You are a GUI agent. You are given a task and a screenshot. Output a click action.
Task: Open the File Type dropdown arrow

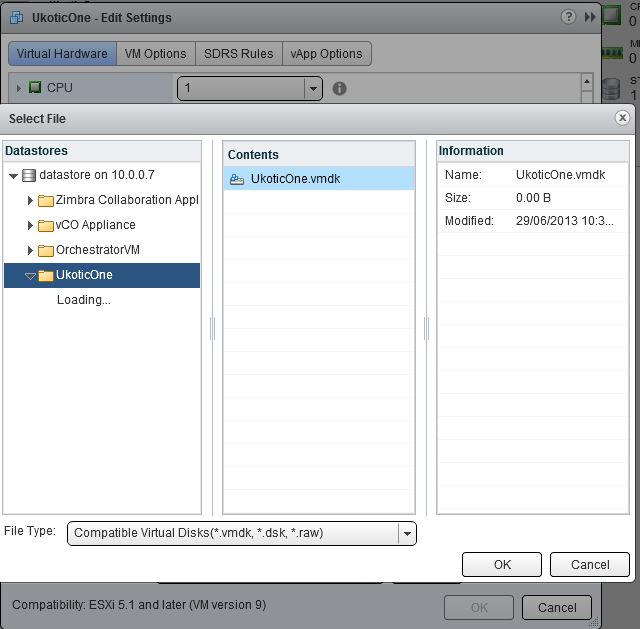coord(407,533)
